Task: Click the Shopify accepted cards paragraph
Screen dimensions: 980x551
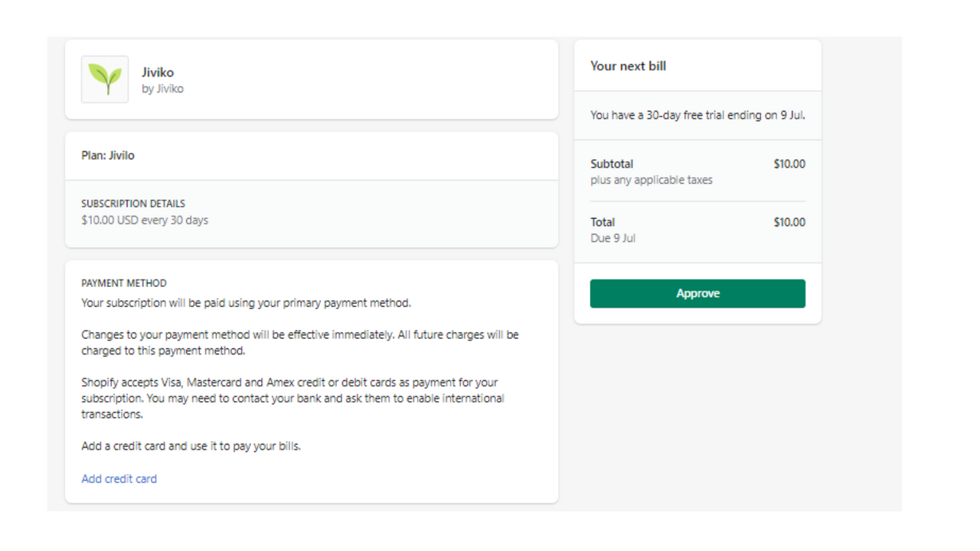Action: (x=292, y=398)
